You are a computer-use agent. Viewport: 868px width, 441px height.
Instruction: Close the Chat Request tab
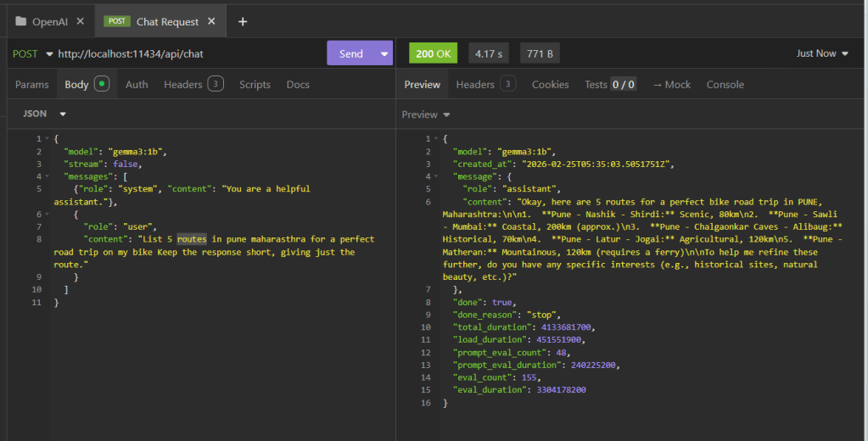211,21
